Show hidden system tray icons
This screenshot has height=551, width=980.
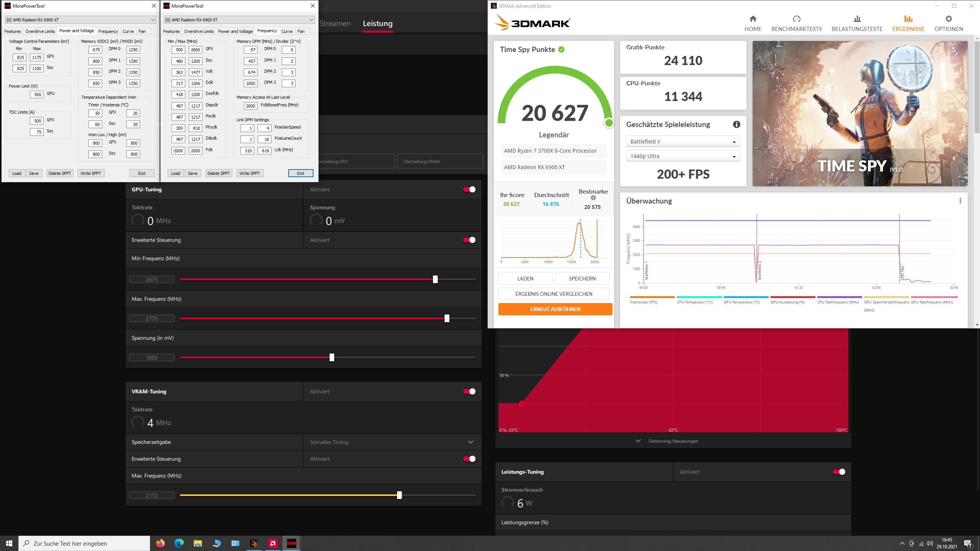(902, 543)
